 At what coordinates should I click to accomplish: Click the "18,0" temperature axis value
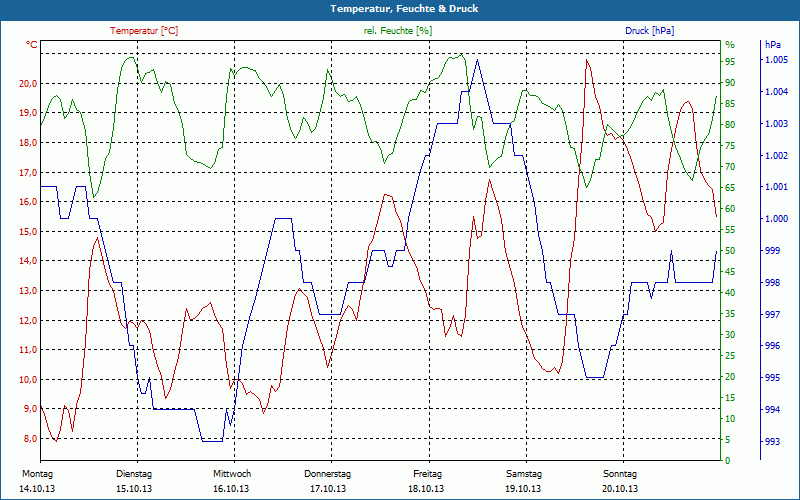[x=28, y=142]
